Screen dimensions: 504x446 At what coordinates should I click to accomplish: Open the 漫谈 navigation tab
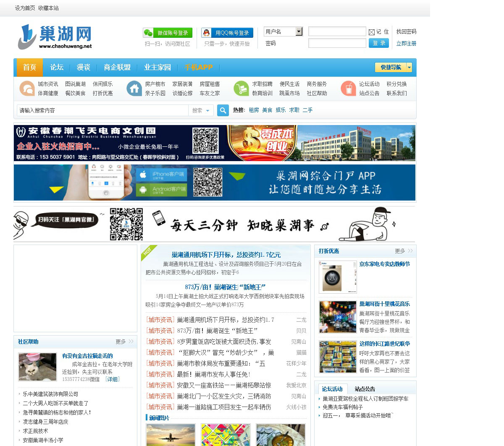pos(84,67)
